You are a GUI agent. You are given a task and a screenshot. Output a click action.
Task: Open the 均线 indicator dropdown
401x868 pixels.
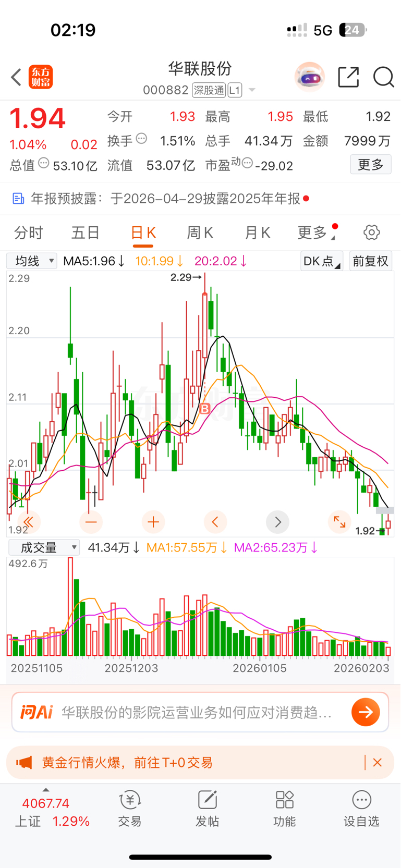click(x=31, y=261)
